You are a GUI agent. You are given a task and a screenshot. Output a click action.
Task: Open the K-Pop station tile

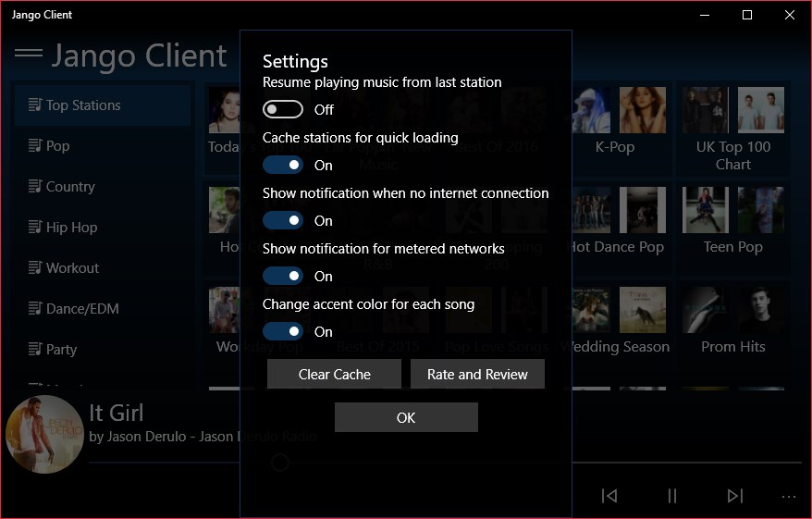pyautogui.click(x=615, y=129)
